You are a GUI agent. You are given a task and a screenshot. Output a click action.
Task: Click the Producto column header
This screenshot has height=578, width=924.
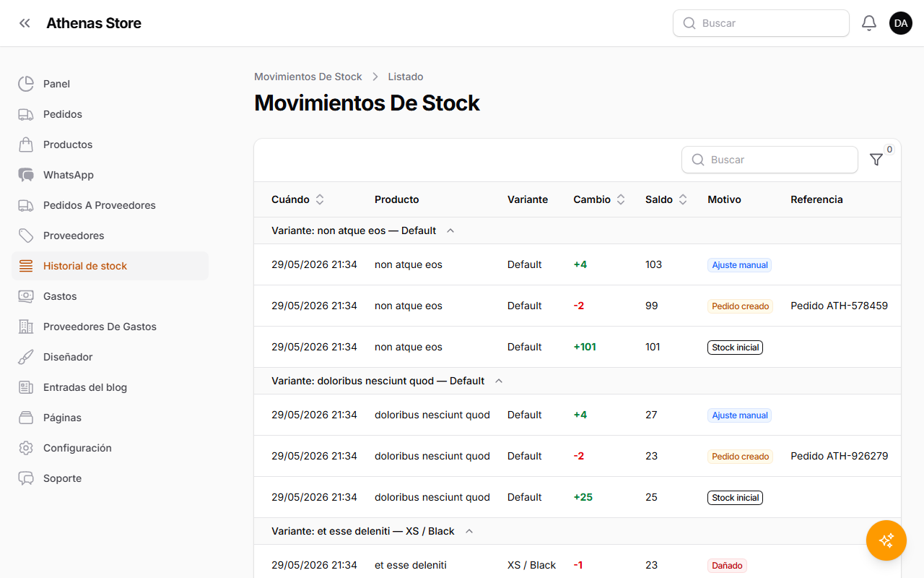pyautogui.click(x=397, y=199)
